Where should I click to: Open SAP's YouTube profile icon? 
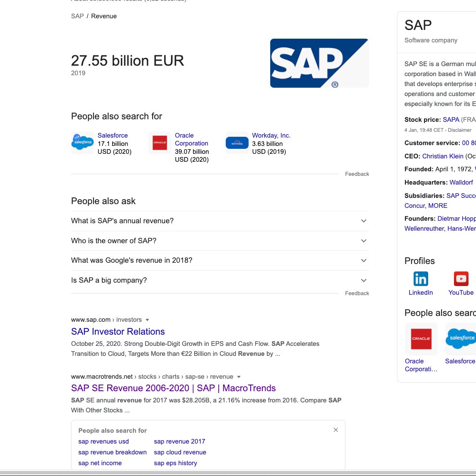coord(461,279)
